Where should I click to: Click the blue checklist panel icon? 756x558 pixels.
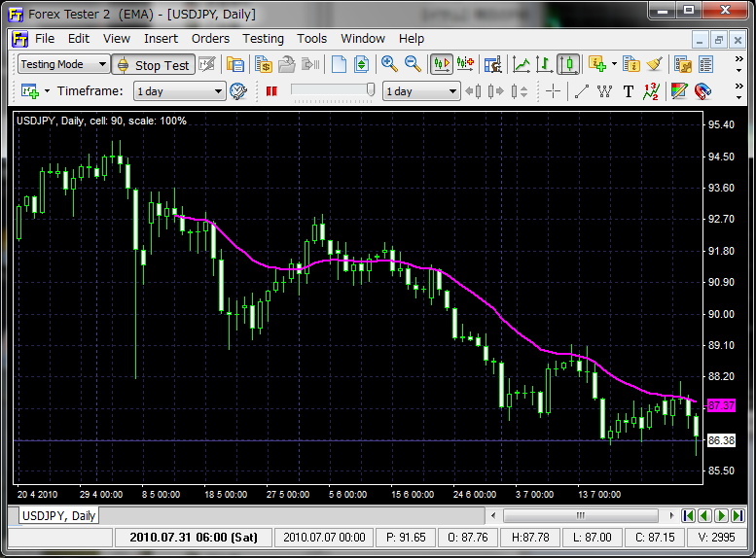705,64
